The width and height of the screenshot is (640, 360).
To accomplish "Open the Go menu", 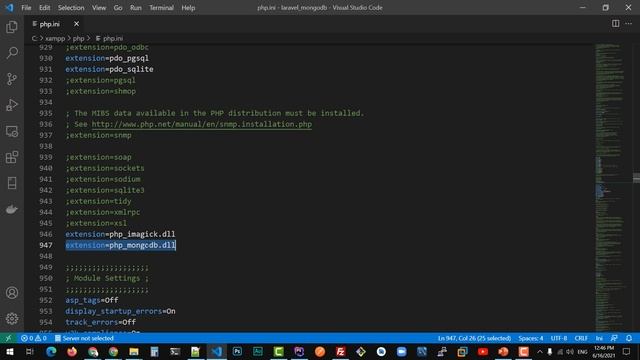I will tap(118, 8).
